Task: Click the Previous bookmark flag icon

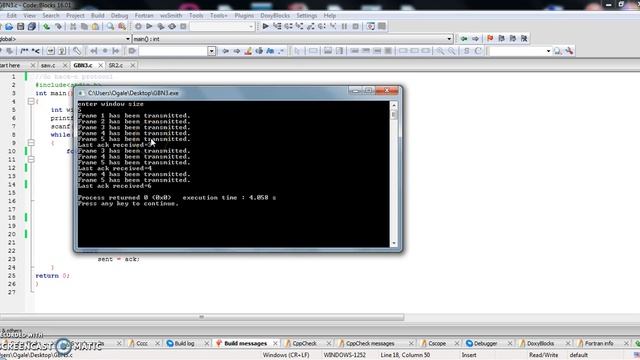Action: pyautogui.click(x=502, y=38)
